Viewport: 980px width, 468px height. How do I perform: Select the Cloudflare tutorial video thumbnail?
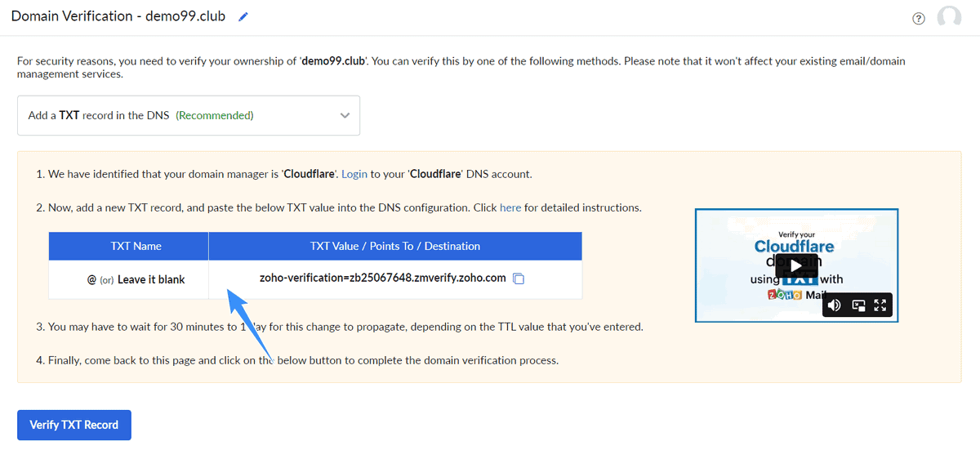coord(796,265)
